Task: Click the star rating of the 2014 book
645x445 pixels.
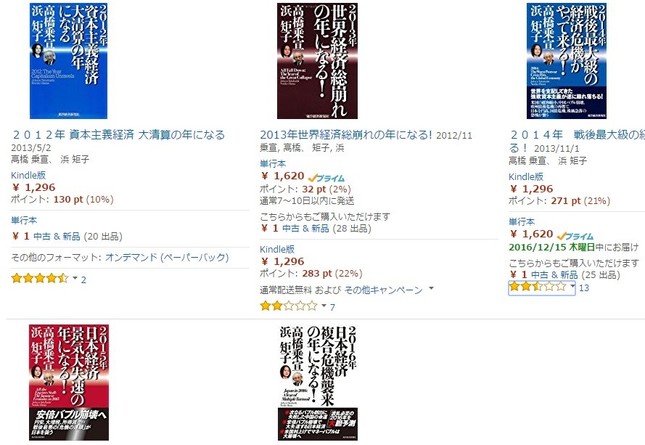Action: click(538, 286)
